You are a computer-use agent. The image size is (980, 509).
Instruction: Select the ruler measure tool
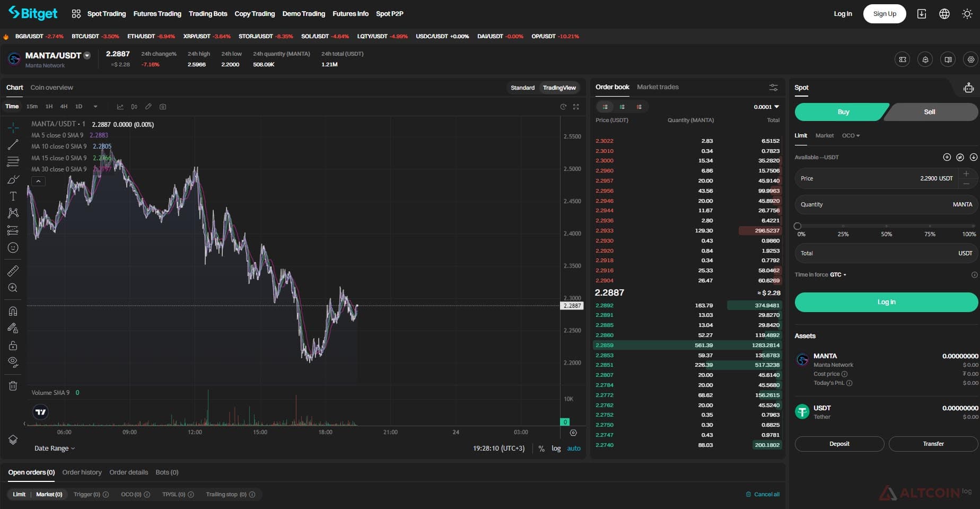13,271
